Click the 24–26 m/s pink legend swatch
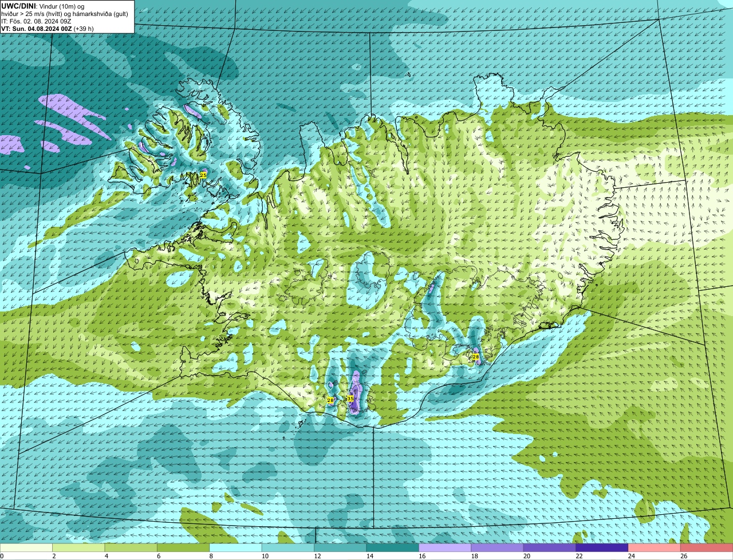The height and width of the screenshot is (560, 733). 655,547
